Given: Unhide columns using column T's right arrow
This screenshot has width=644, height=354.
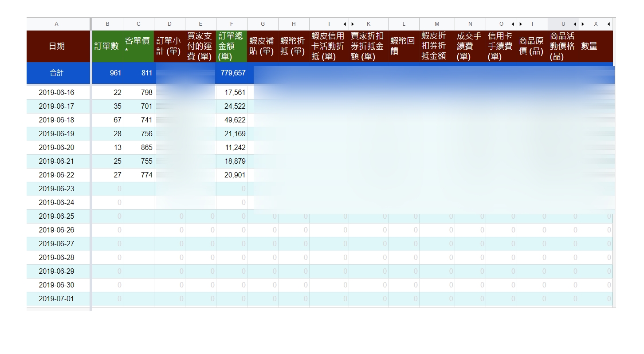Looking at the screenshot, I should (521, 24).
